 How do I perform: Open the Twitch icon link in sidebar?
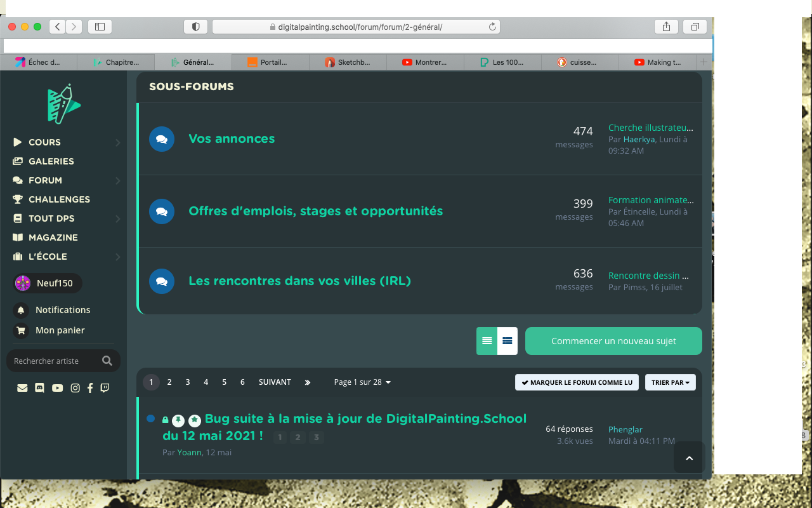click(x=105, y=388)
